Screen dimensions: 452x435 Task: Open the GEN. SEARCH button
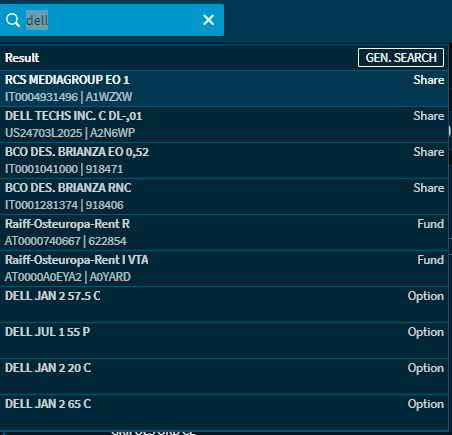pyautogui.click(x=401, y=58)
